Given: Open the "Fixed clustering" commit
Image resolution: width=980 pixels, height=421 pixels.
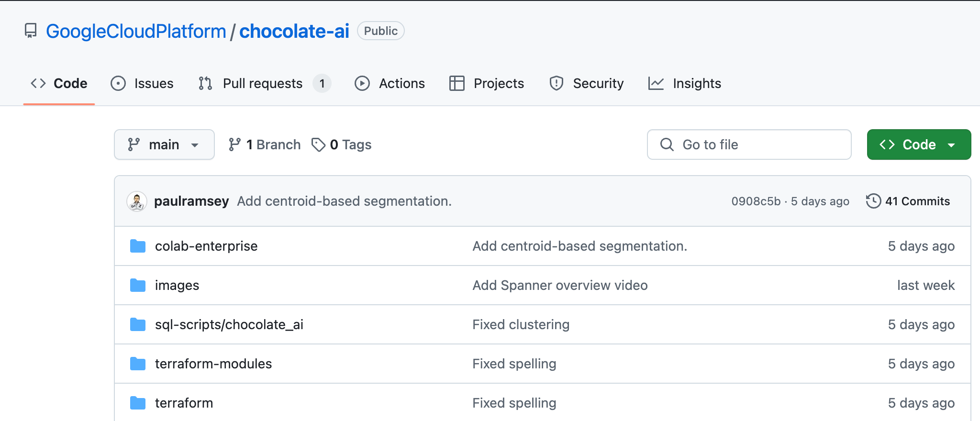Looking at the screenshot, I should tap(521, 324).
